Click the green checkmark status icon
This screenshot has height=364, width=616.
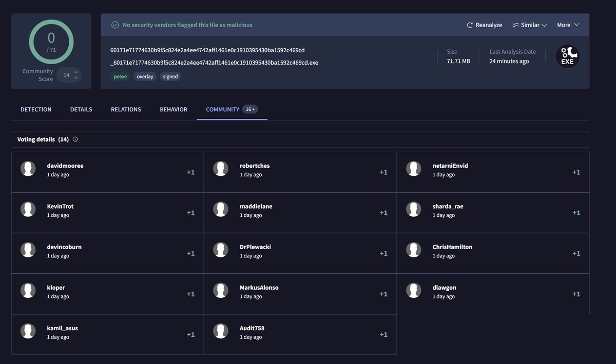pos(115,25)
